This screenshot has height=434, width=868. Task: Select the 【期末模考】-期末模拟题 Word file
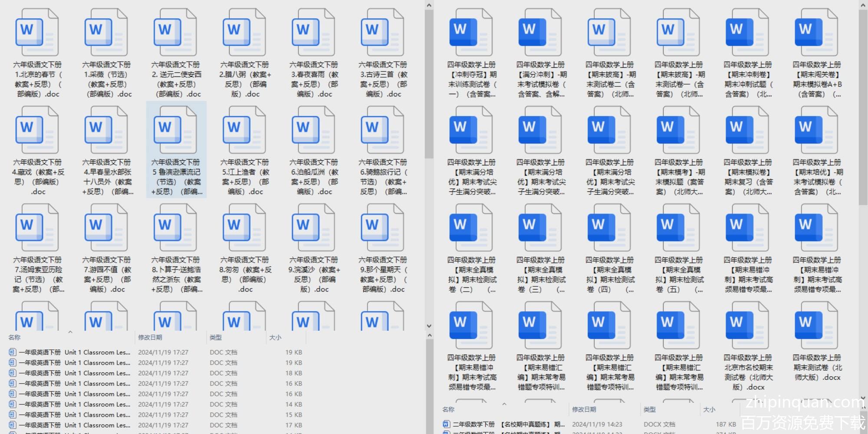(678, 130)
